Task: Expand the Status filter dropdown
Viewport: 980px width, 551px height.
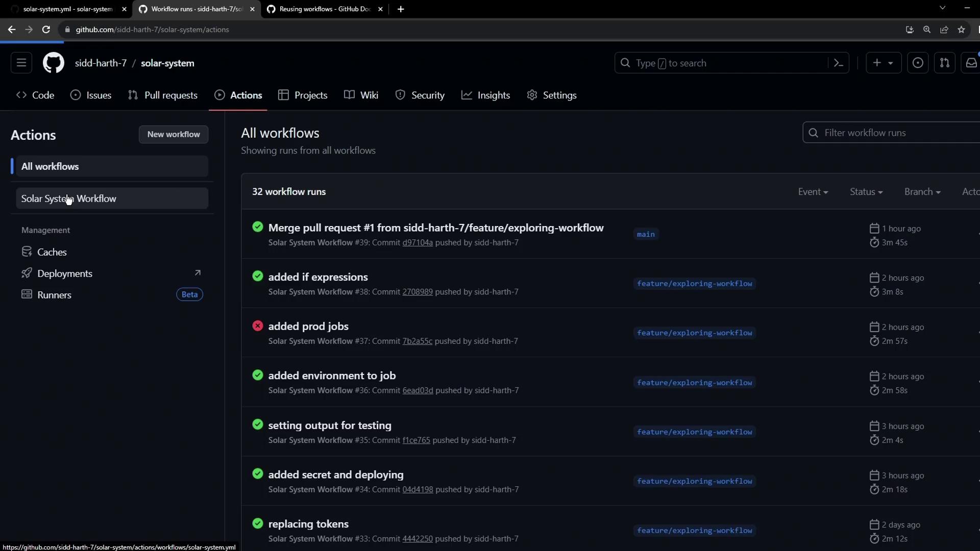Action: point(866,192)
